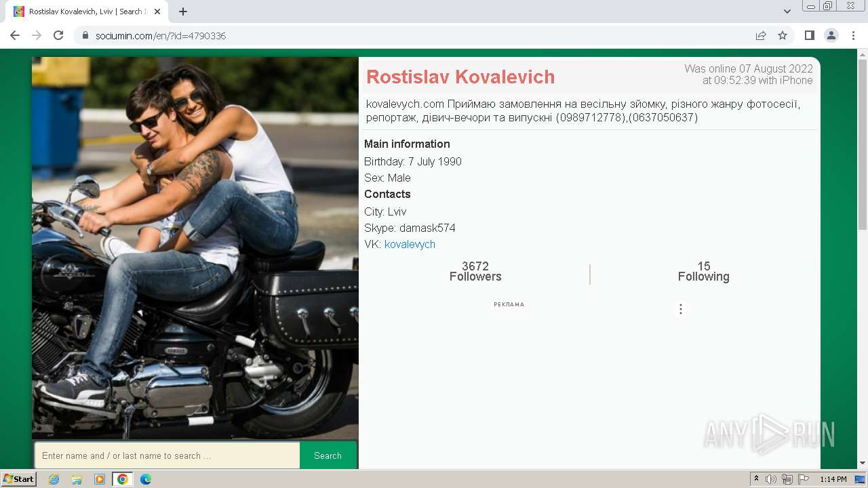Open the media player taskbar icon
Screen dimensions: 868x488
pyautogui.click(x=100, y=479)
